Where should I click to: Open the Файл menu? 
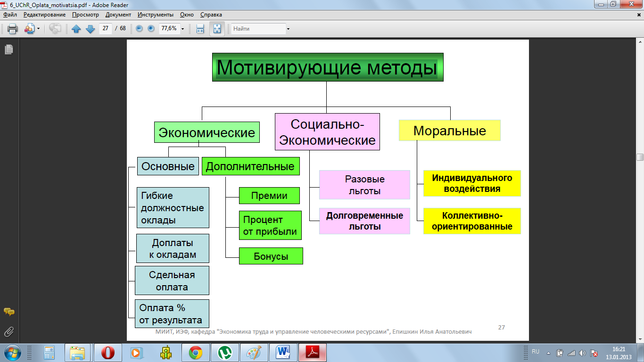pos(10,15)
